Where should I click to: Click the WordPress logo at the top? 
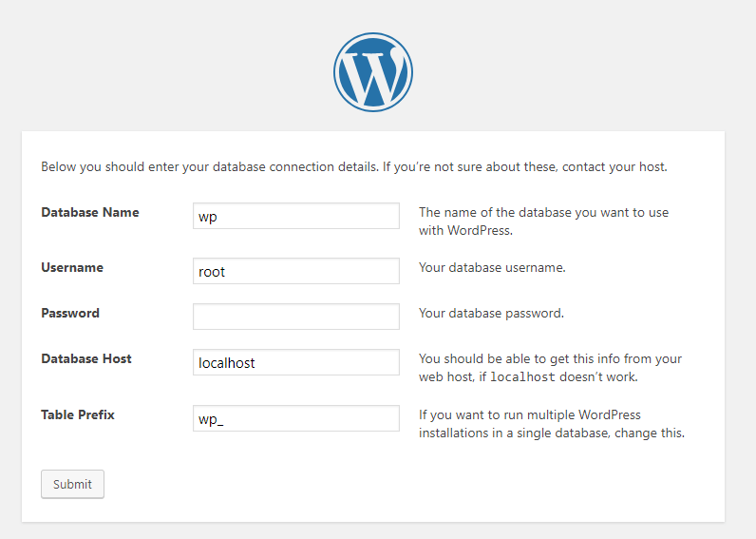click(x=372, y=72)
